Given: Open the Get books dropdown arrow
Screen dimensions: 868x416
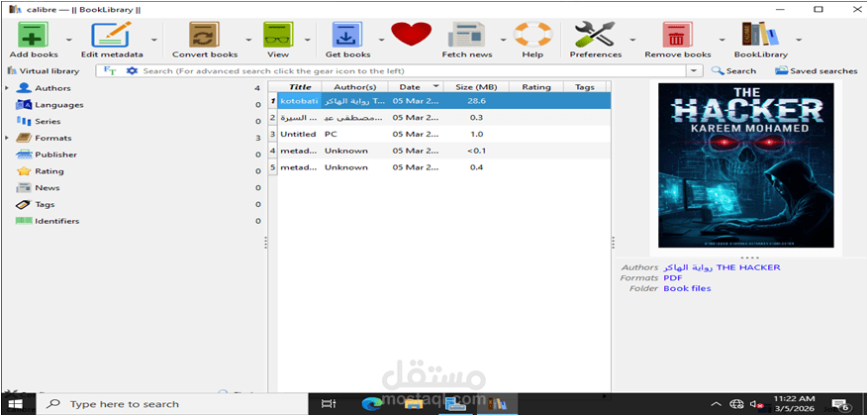Looking at the screenshot, I should point(381,40).
